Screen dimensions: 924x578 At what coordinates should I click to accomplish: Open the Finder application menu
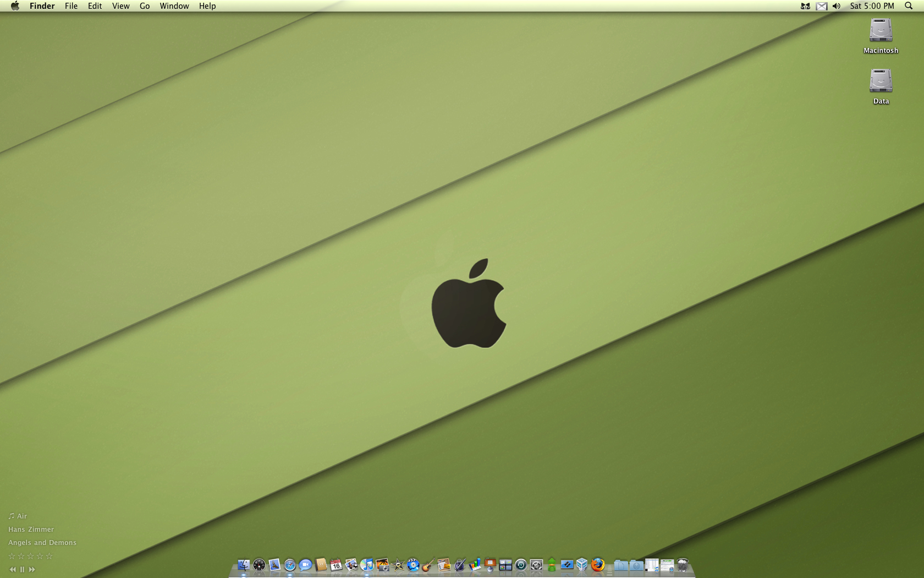coord(42,6)
